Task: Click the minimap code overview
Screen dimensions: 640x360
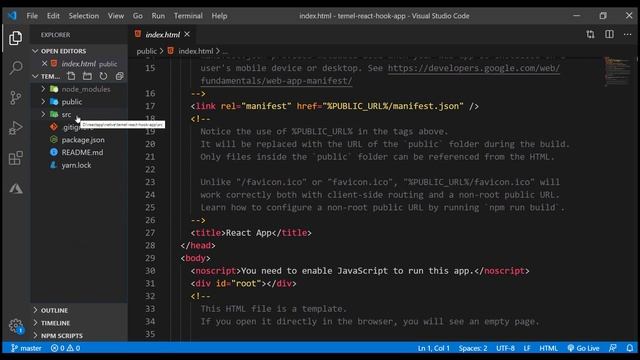Action: click(x=617, y=71)
